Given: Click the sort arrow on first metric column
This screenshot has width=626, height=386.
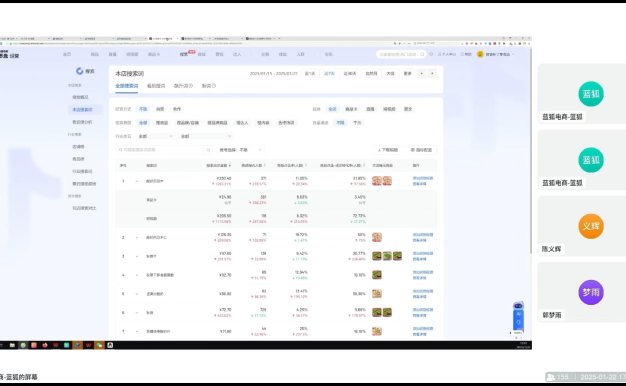Looking at the screenshot, I should pos(230,165).
